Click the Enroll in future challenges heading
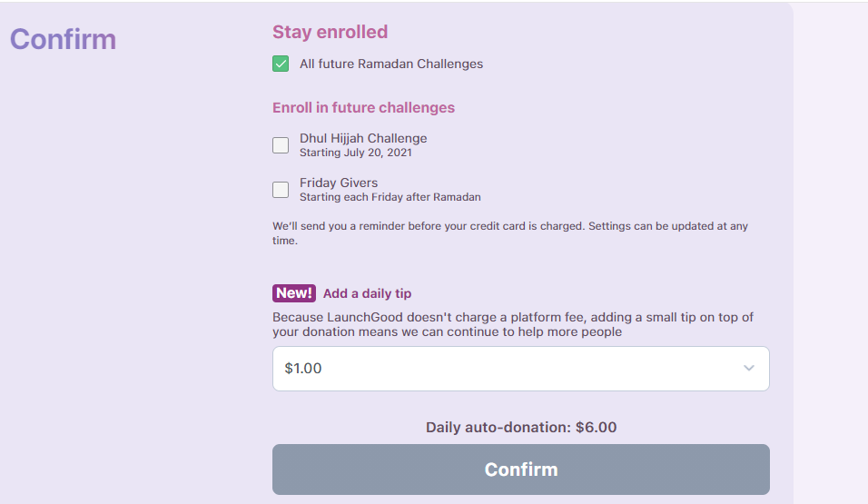Viewport: 868px width, 504px height. point(363,107)
